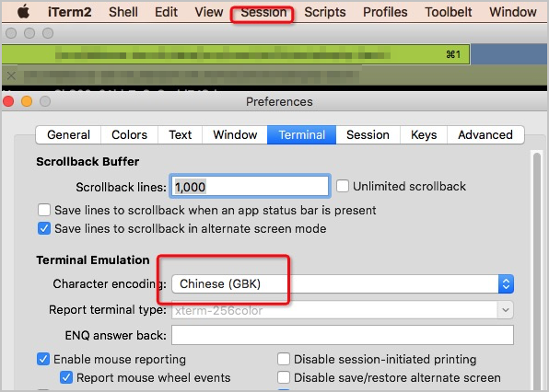
Task: Toggle Enable mouse reporting checkbox
Action: click(43, 359)
